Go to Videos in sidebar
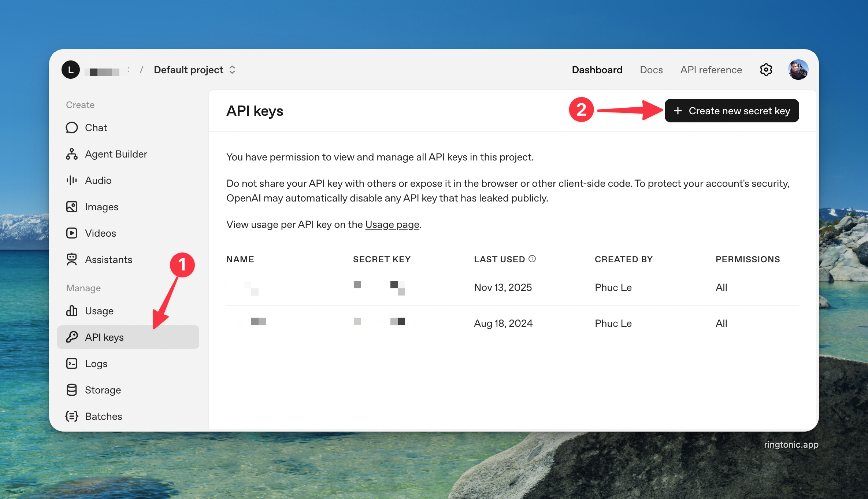Image resolution: width=868 pixels, height=499 pixels. tap(100, 233)
